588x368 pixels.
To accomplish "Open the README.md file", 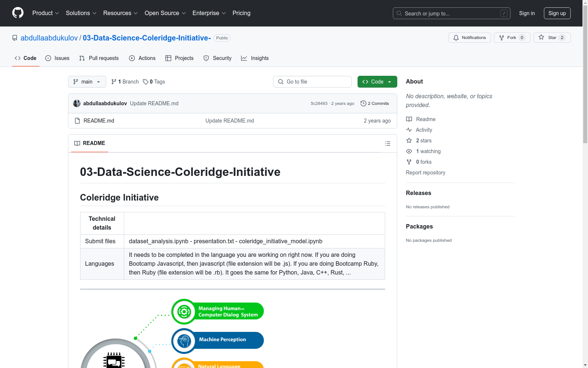I will pos(99,121).
